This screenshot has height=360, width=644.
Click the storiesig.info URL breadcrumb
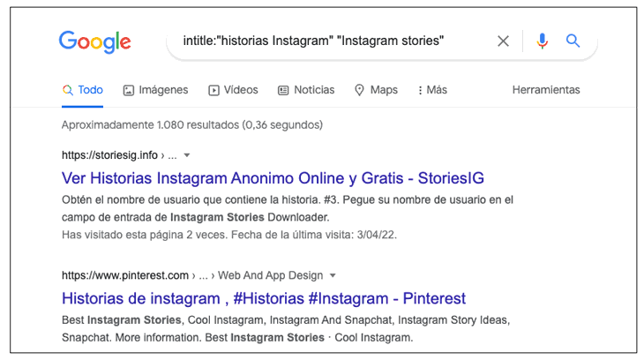click(x=117, y=155)
